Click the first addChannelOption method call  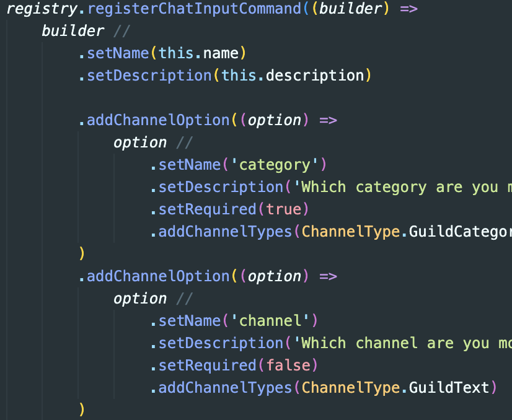click(x=158, y=120)
